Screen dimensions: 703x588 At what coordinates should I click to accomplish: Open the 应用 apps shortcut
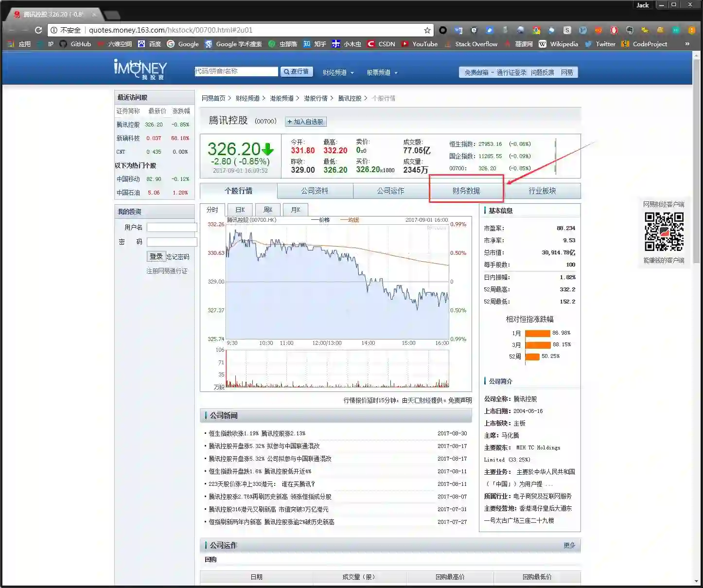point(19,44)
